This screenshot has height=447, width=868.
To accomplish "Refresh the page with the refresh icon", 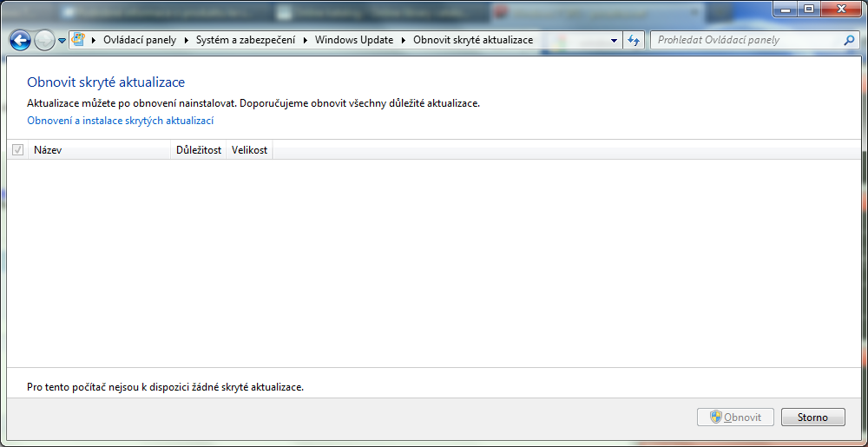I will [x=634, y=41].
